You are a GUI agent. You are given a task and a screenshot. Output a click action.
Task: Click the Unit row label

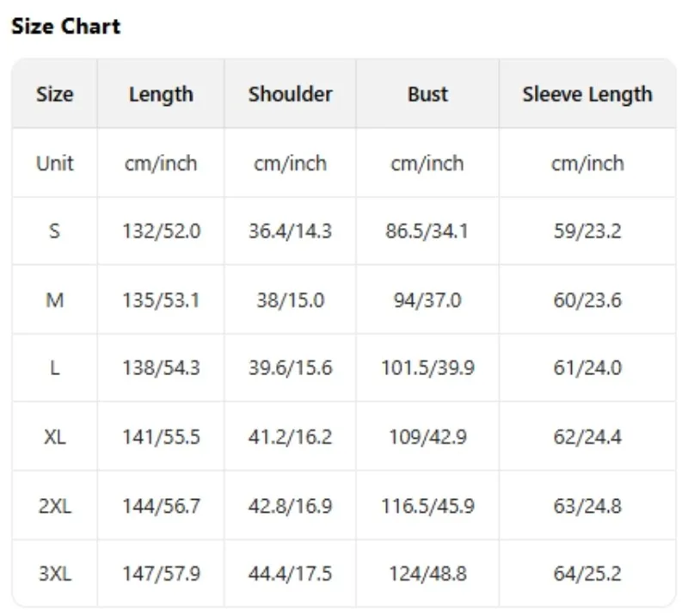point(55,163)
